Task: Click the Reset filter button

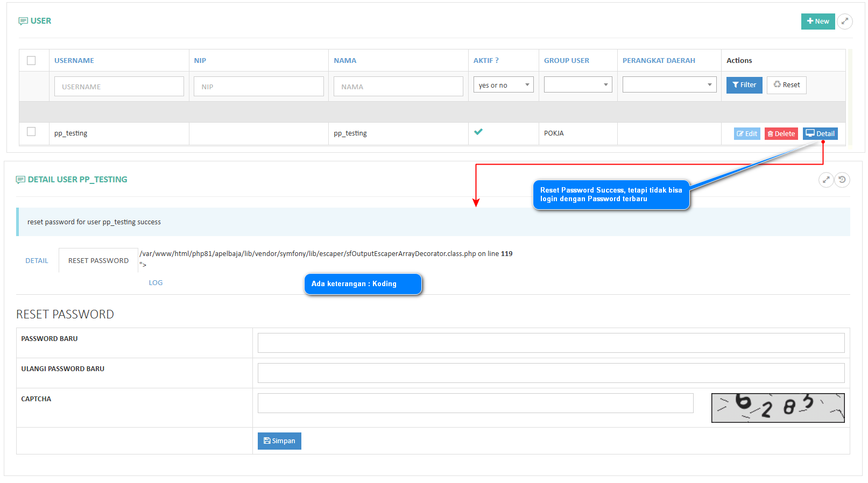Action: [x=786, y=85]
